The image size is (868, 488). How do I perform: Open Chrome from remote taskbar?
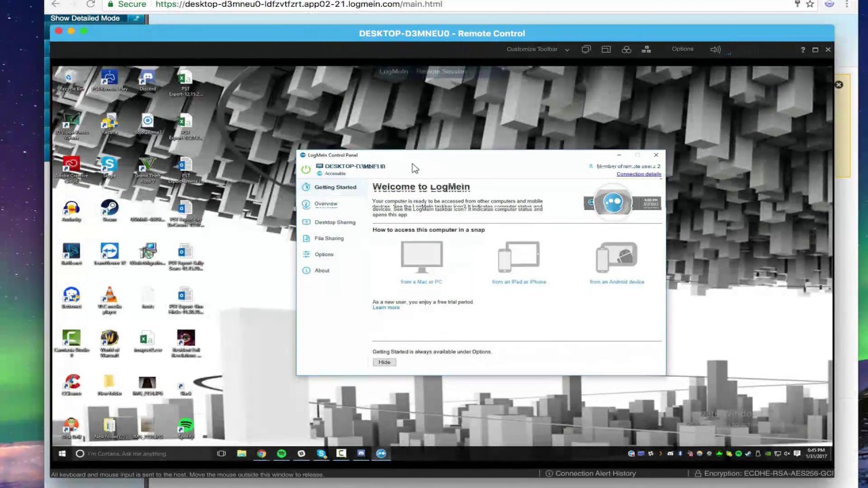coord(261,453)
